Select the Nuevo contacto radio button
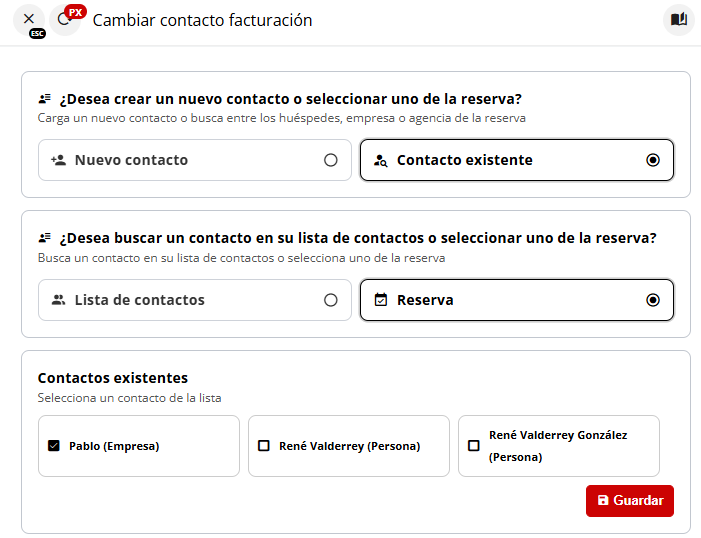This screenshot has width=701, height=538. (x=331, y=160)
